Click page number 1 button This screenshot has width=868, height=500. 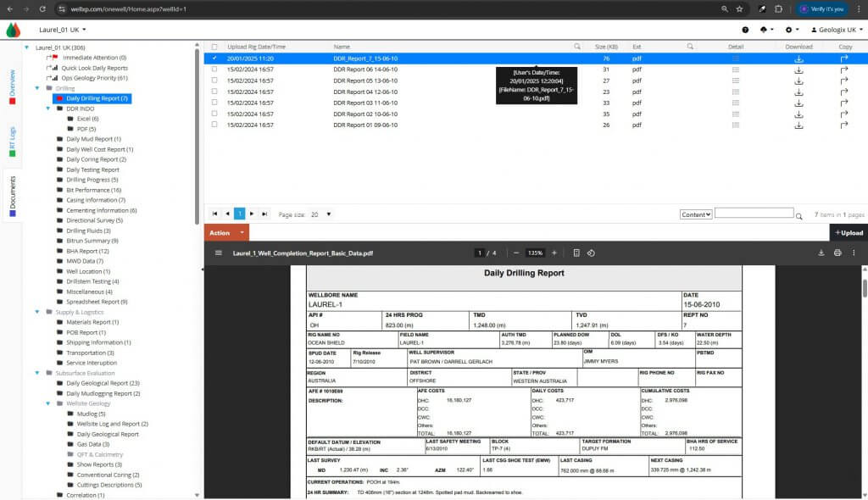point(240,214)
